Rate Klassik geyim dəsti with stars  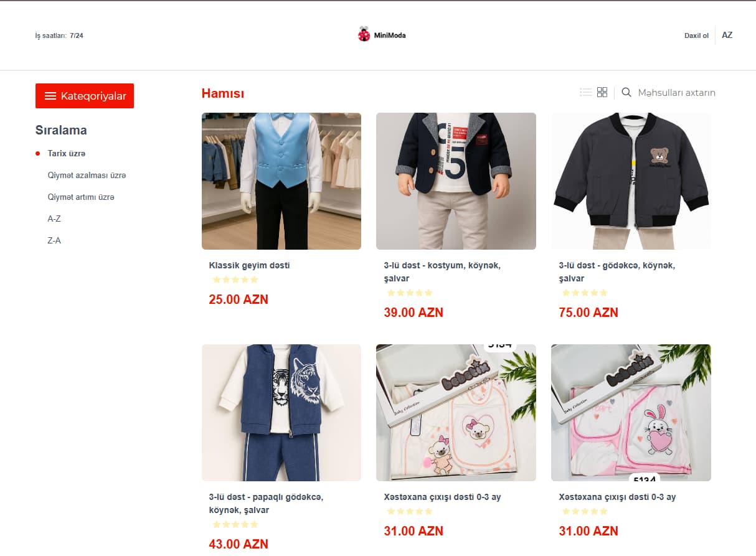point(235,280)
